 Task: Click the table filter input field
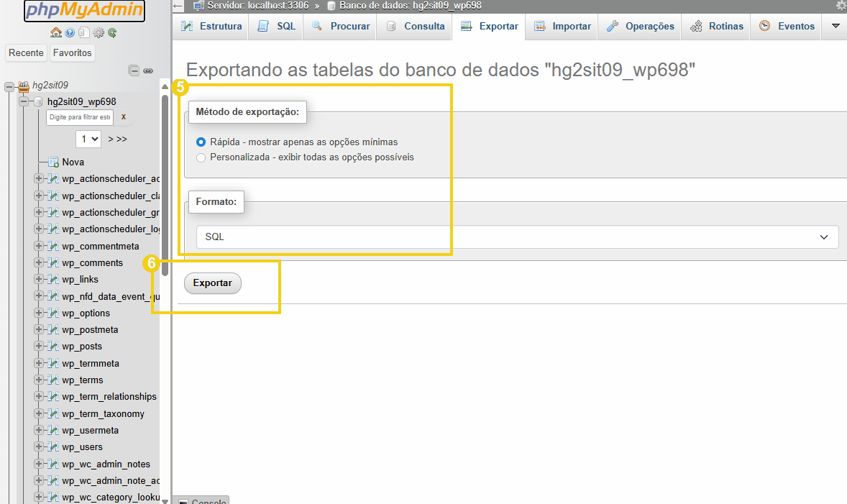click(80, 116)
